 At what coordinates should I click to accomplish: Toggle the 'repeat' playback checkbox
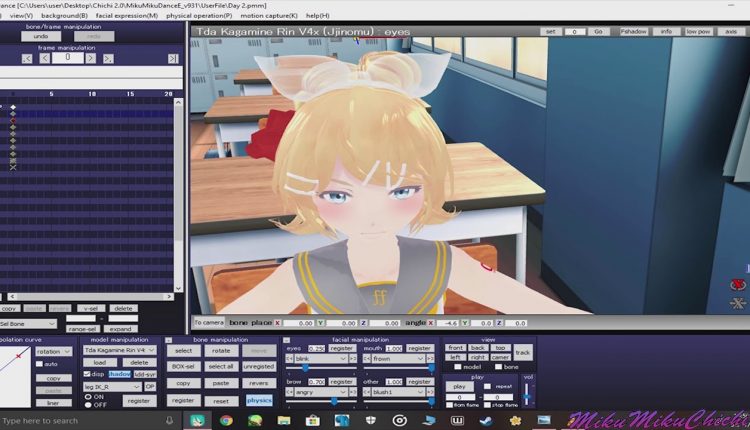click(487, 386)
